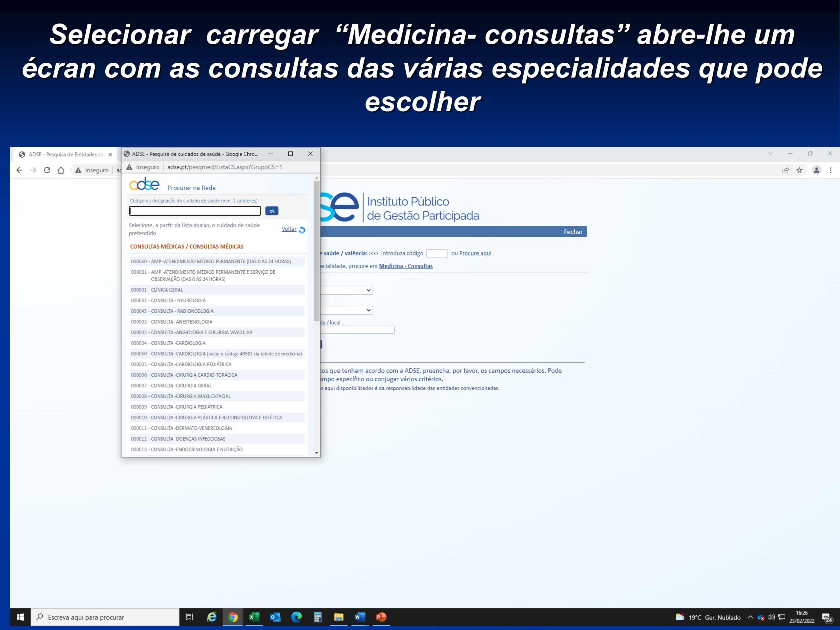Open Excel from the taskbar
Viewport: 840px width, 630px height.
[x=254, y=617]
